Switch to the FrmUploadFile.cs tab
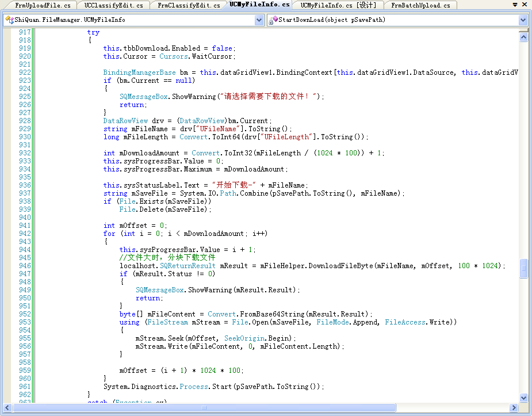 click(43, 5)
